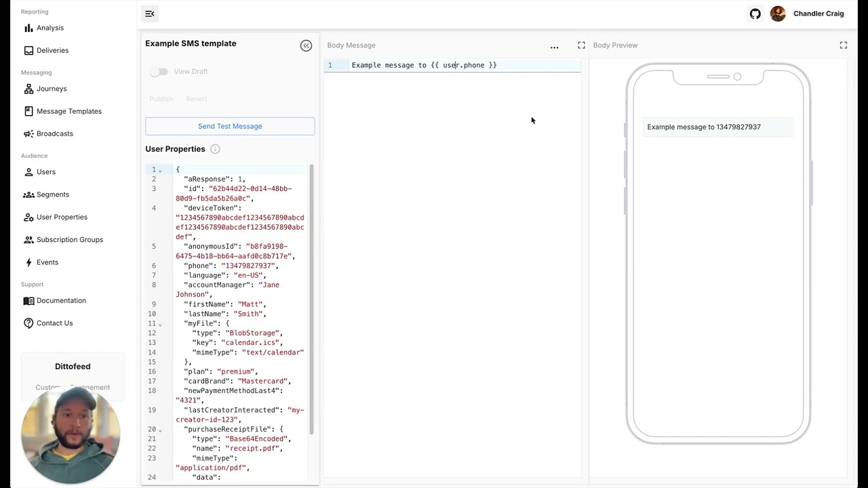Click the Subscription Groups icon
The height and width of the screenshot is (488, 868).
28,239
